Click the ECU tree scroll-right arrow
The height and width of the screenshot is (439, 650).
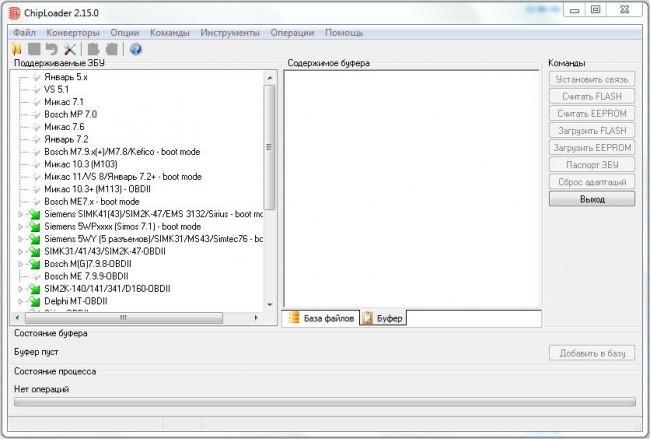[x=256, y=318]
